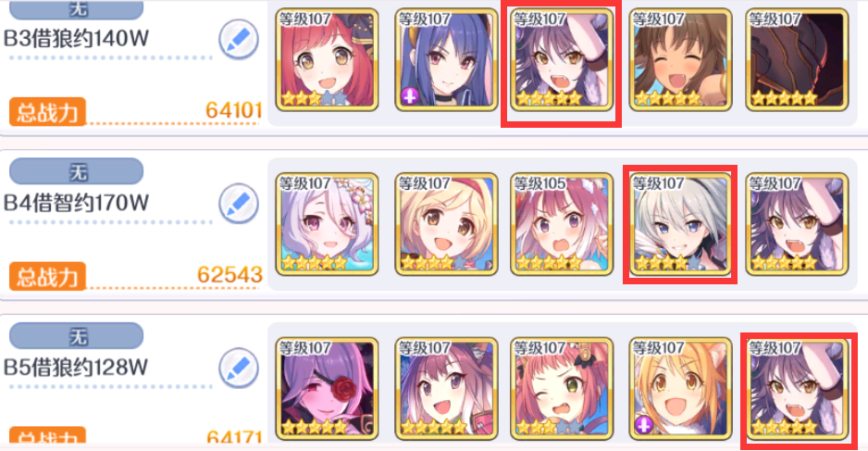The height and width of the screenshot is (451, 868).
Task: Select the red-boxed silver-haired character in B4
Action: 680,224
